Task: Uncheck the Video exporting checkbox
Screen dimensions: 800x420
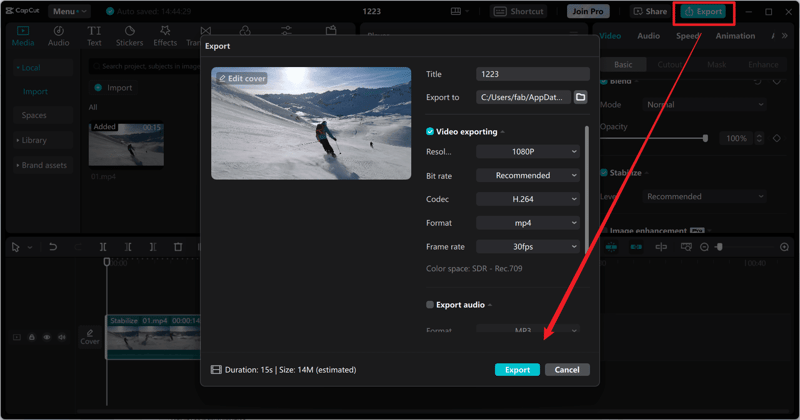Action: tap(430, 132)
